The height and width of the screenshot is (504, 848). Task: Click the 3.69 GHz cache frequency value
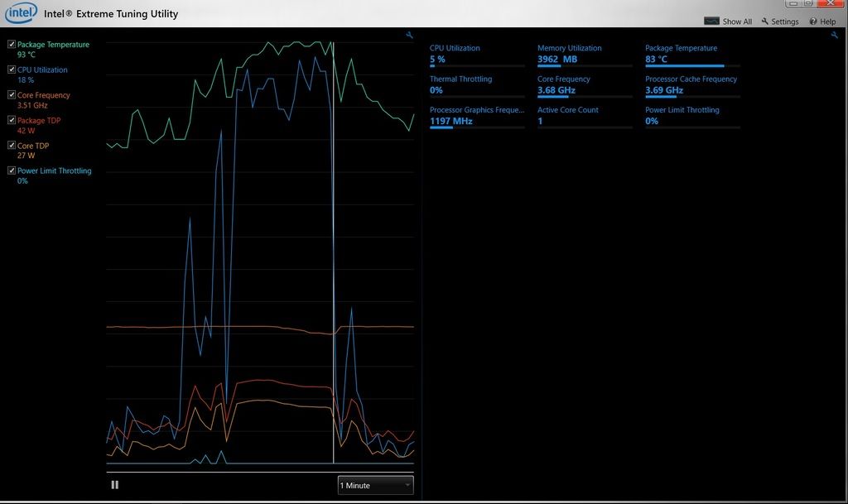click(663, 90)
